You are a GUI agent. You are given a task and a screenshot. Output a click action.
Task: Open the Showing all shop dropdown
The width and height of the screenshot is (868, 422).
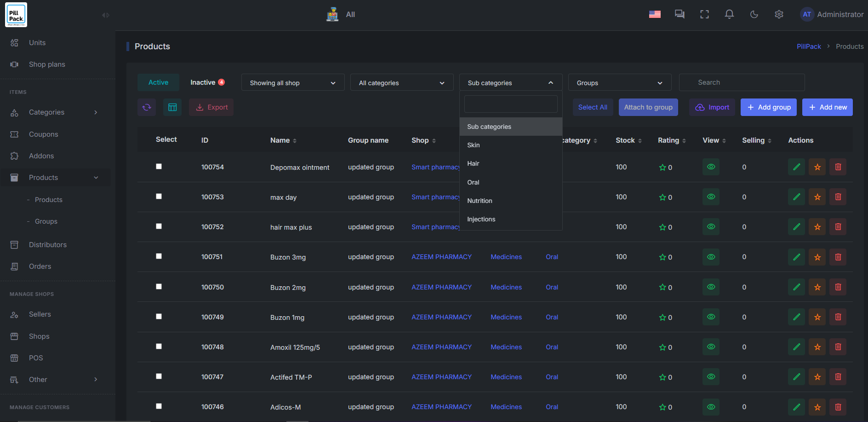[x=292, y=83]
